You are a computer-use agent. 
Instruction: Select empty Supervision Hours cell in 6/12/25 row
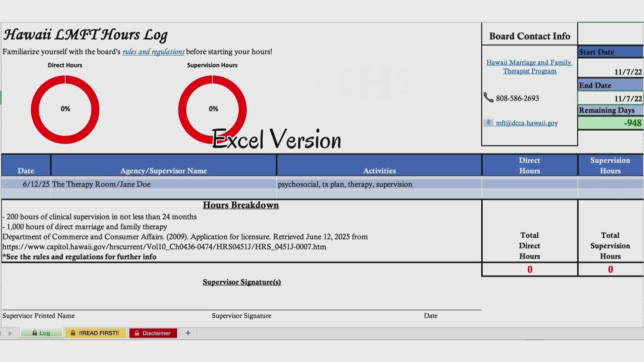point(611,184)
